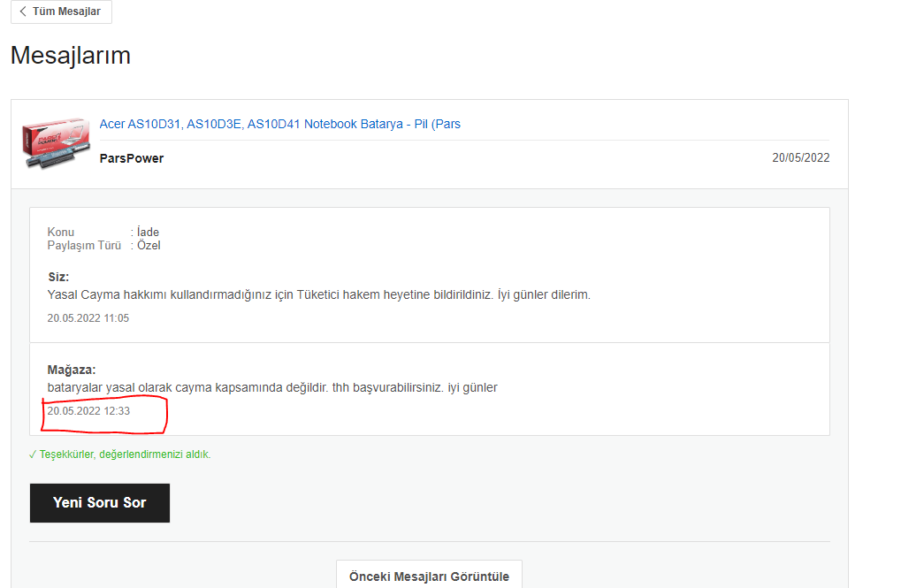Show older messages with Önceki Mesajları Görüntüle
Viewport: 924px width, 588px height.
click(x=429, y=577)
